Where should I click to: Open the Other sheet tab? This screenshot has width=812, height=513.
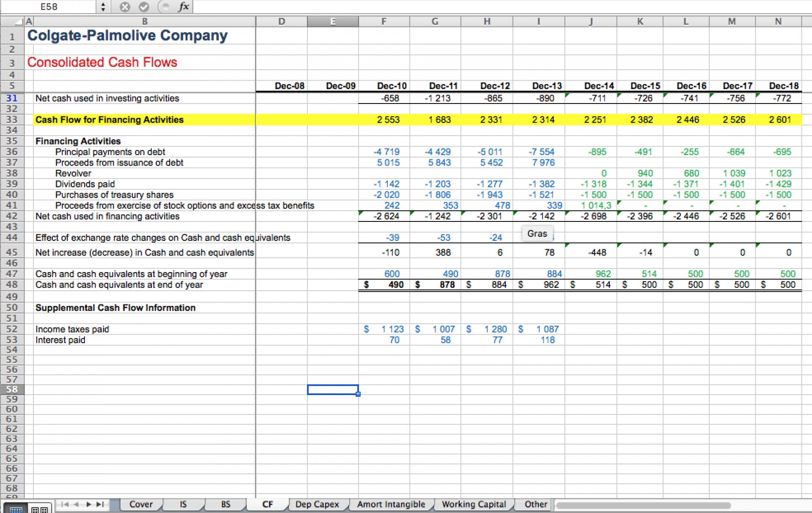tap(535, 504)
